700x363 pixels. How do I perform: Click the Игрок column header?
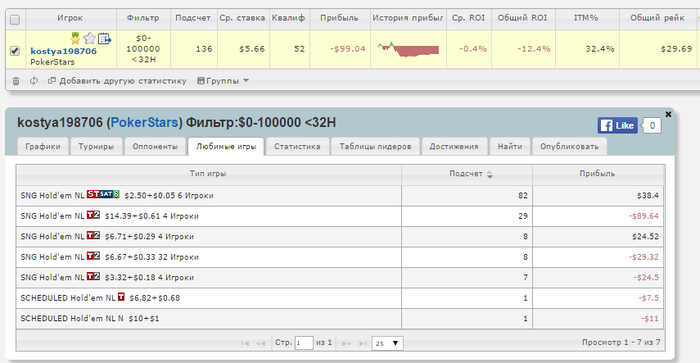[70, 18]
